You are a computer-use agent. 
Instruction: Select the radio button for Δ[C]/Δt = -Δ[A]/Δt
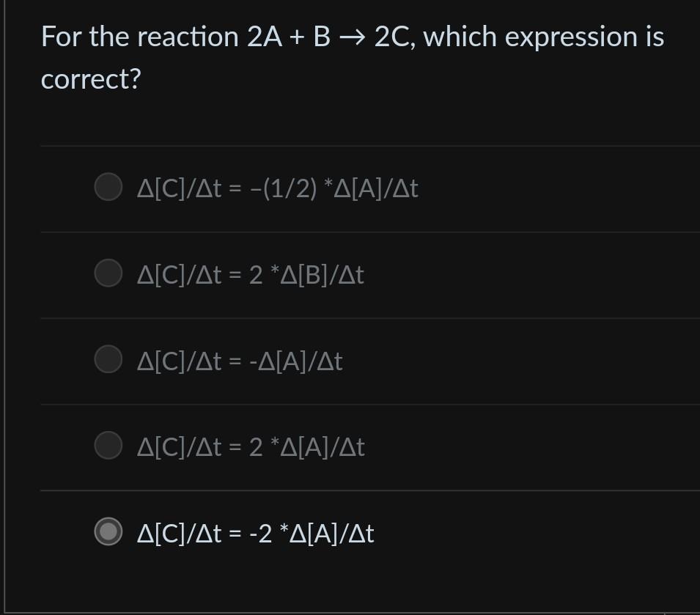pyautogui.click(x=108, y=359)
